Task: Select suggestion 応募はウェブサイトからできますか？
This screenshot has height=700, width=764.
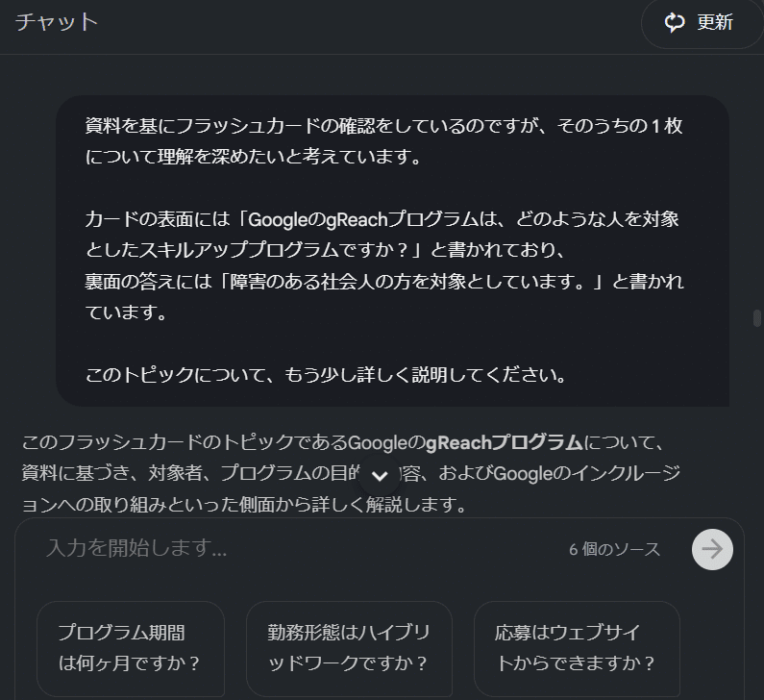Action: (x=577, y=648)
